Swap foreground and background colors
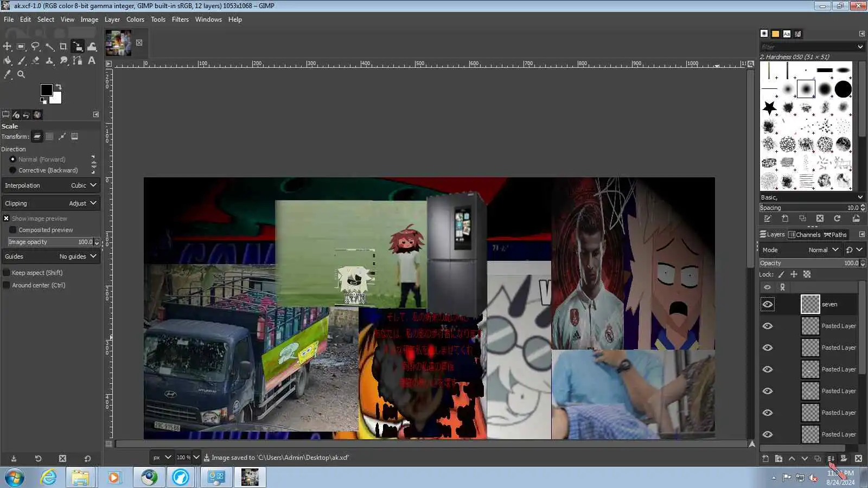 59,87
